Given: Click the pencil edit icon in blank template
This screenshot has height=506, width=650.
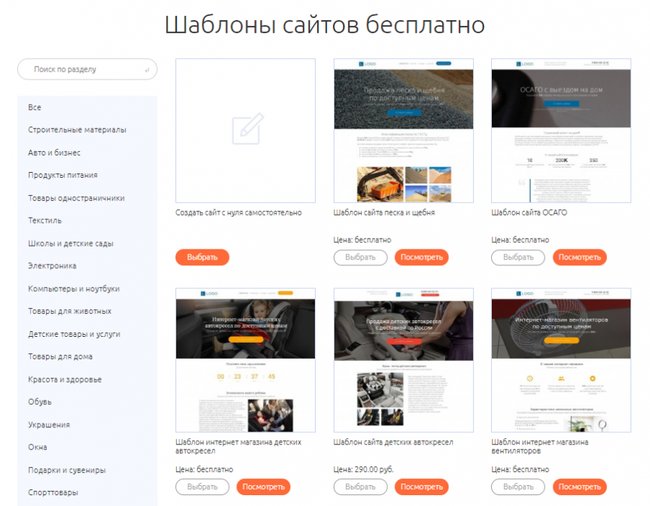Looking at the screenshot, I should 245,130.
